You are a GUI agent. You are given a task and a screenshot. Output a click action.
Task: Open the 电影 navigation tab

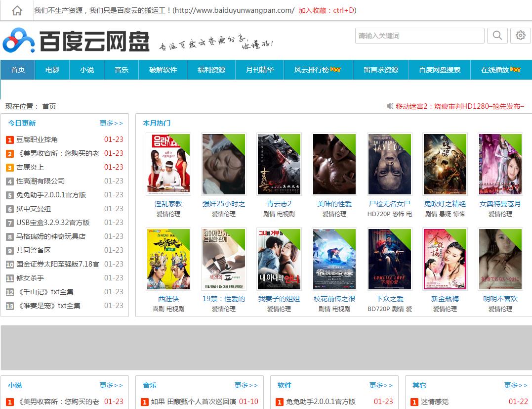(52, 70)
